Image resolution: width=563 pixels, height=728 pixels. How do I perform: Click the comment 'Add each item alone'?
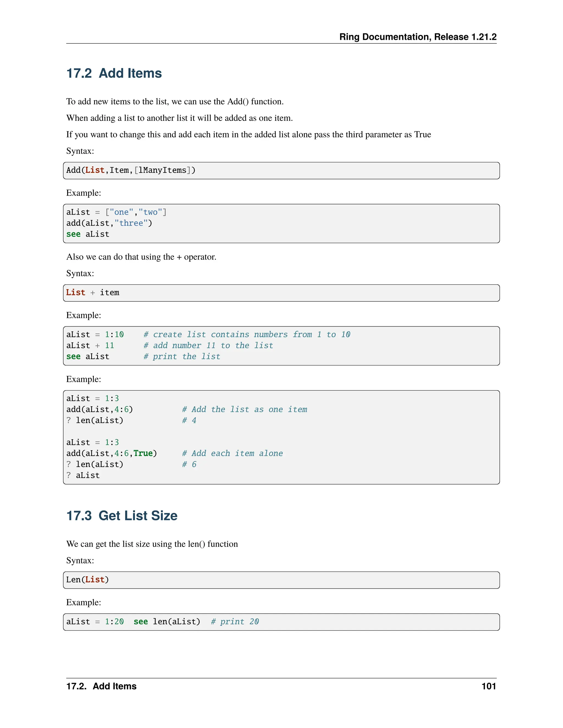tap(233, 454)
